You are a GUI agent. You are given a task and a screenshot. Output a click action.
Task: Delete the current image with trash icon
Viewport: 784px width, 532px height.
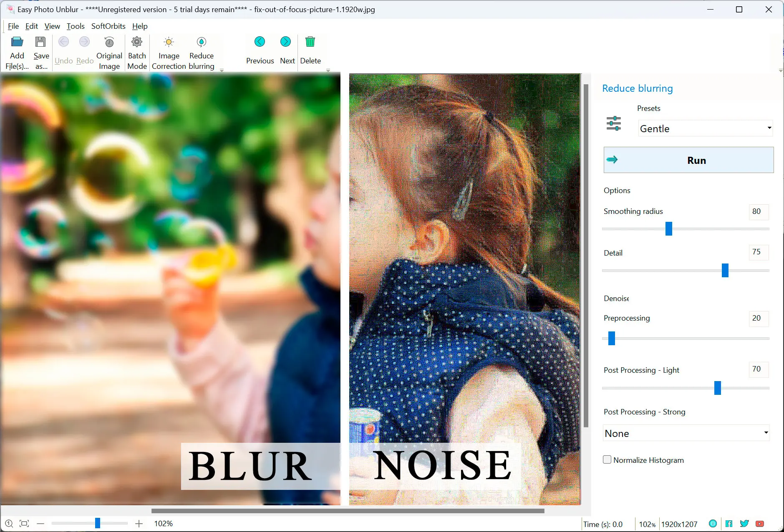pyautogui.click(x=310, y=42)
